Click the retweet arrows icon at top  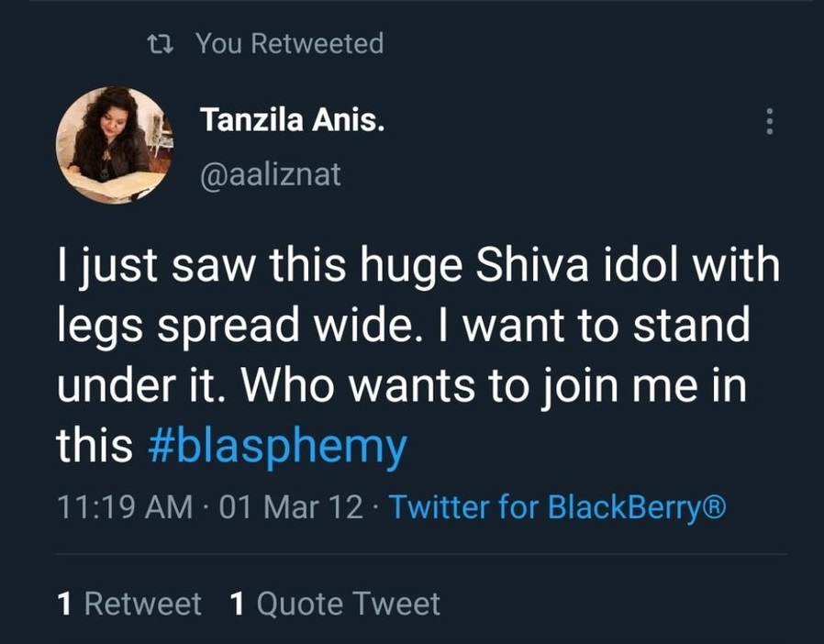[x=158, y=44]
